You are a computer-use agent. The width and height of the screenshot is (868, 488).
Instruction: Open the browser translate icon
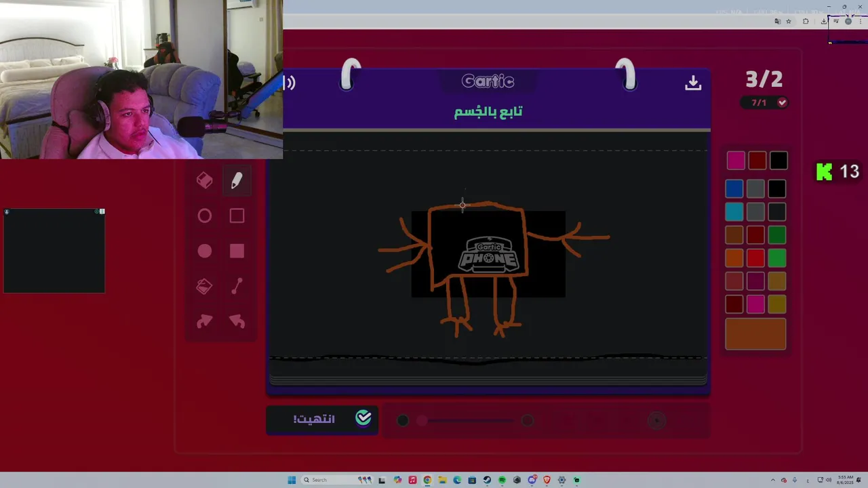click(x=777, y=21)
